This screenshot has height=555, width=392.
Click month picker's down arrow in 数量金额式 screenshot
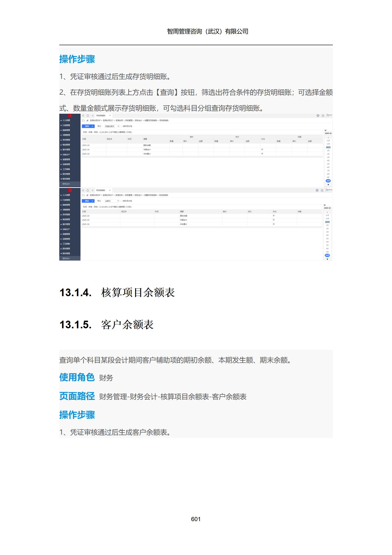tap(328, 185)
